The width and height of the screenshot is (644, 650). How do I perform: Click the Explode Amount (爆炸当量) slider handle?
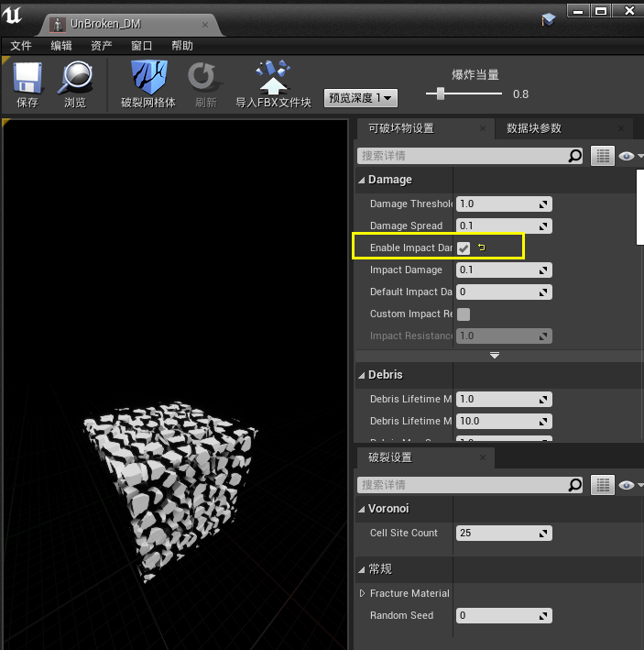tap(441, 93)
